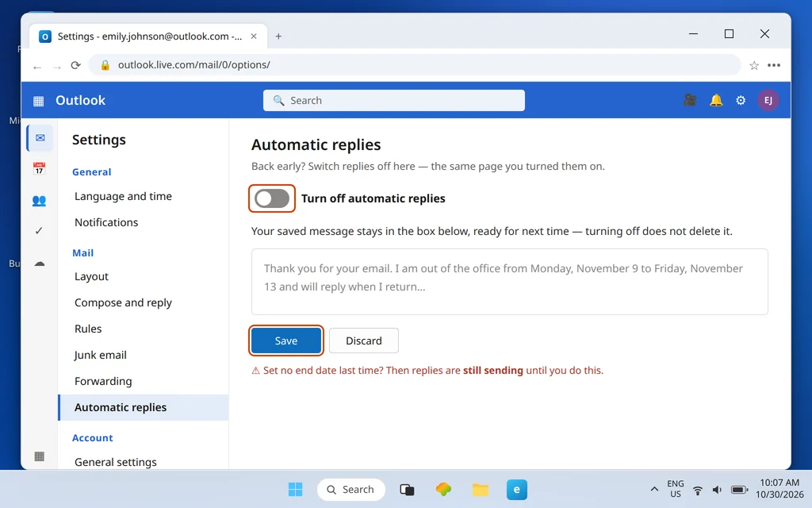Reload the Outlook settings page
Image resolution: width=812 pixels, height=508 pixels.
(75, 65)
